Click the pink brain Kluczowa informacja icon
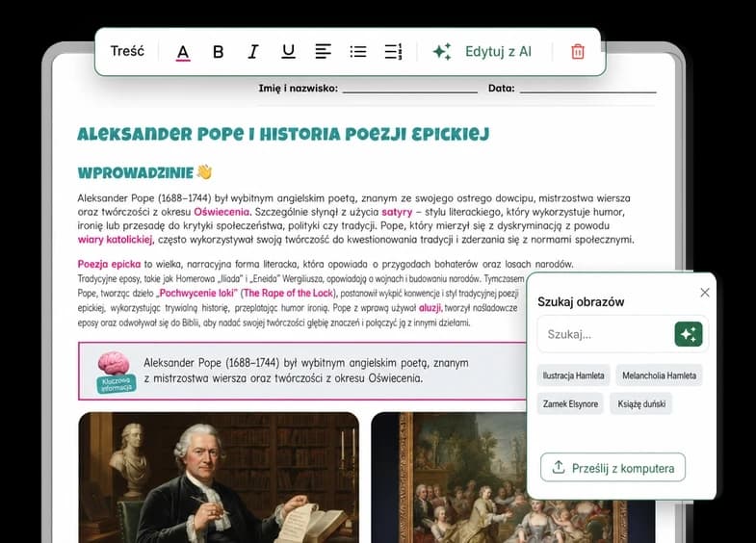This screenshot has width=756, height=543. [x=116, y=372]
